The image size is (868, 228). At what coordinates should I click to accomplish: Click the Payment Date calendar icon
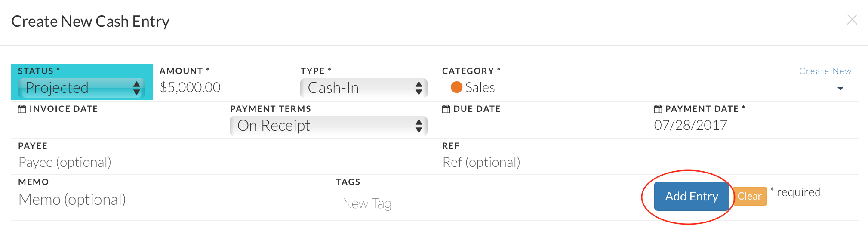click(658, 109)
